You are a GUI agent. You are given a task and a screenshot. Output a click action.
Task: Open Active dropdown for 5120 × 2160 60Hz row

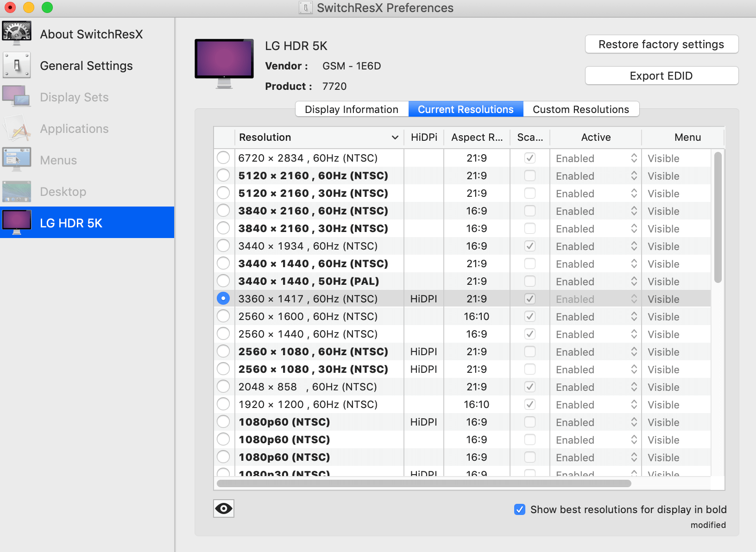(x=597, y=176)
